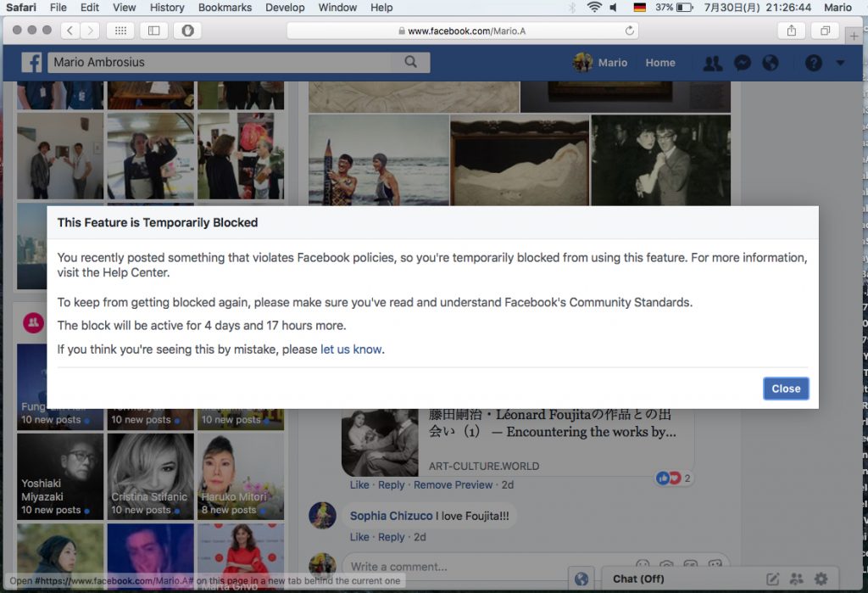This screenshot has width=868, height=593.
Task: Click the Wi-Fi status icon
Action: [594, 7]
